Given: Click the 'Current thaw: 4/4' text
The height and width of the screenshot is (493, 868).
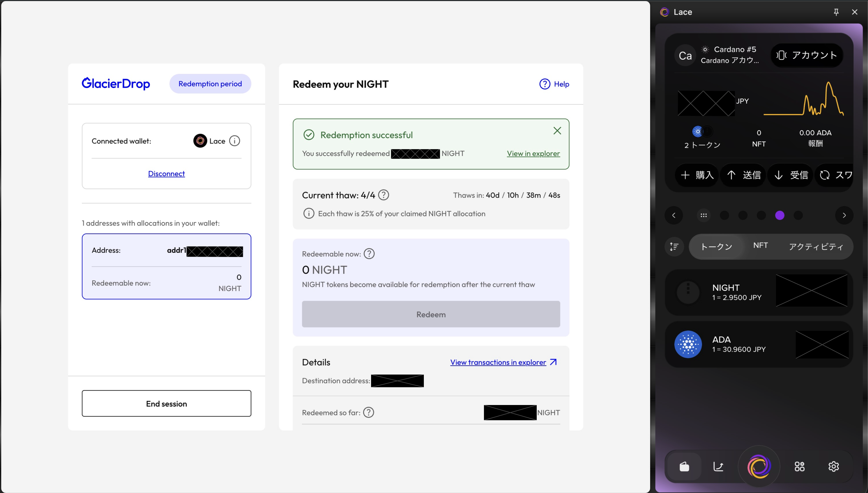Looking at the screenshot, I should click(x=338, y=195).
